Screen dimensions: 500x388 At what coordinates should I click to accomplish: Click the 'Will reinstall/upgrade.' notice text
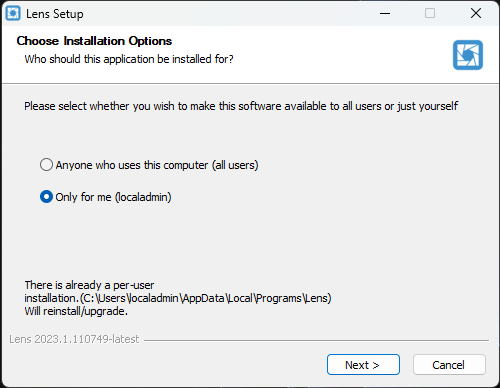tap(76, 311)
